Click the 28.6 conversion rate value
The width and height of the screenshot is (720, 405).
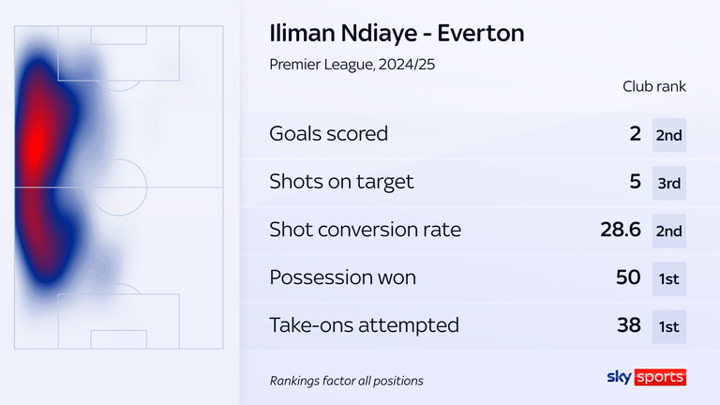(620, 230)
